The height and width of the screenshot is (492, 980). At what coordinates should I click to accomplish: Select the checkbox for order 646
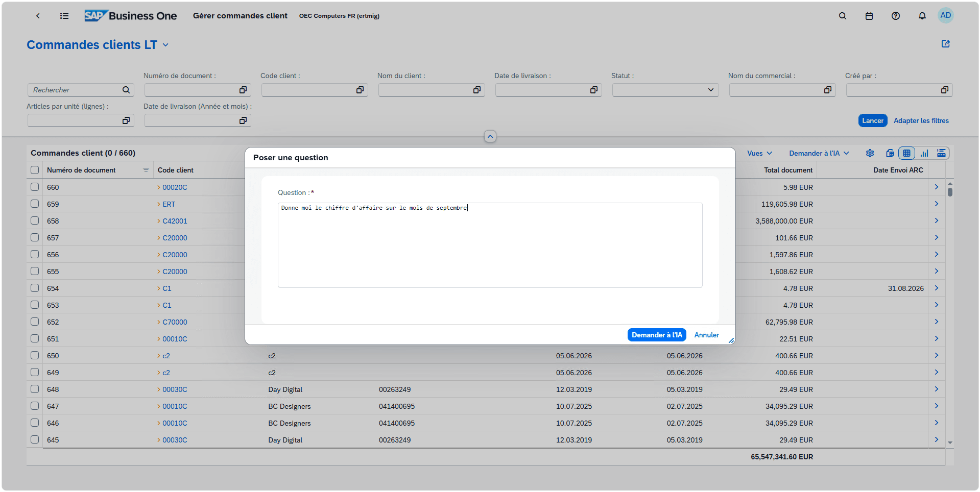pyautogui.click(x=35, y=423)
